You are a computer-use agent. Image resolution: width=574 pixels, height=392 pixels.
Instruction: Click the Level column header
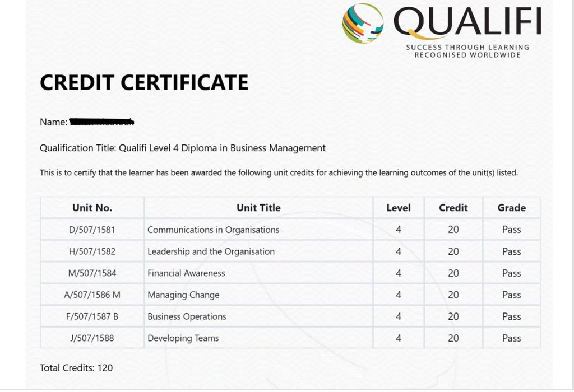[399, 208]
